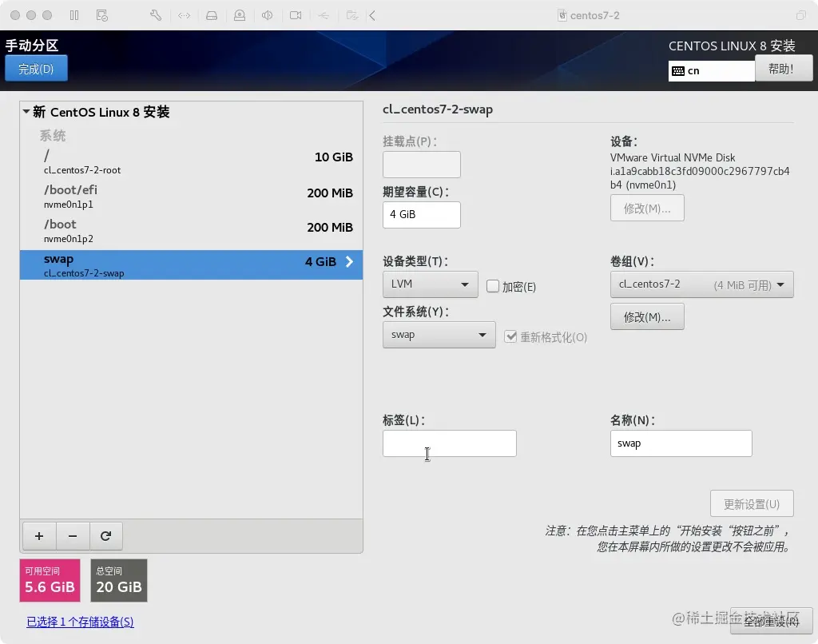Viewport: 818px width, 644px height.
Task: Click the 挂载点(P) input field
Action: [422, 165]
